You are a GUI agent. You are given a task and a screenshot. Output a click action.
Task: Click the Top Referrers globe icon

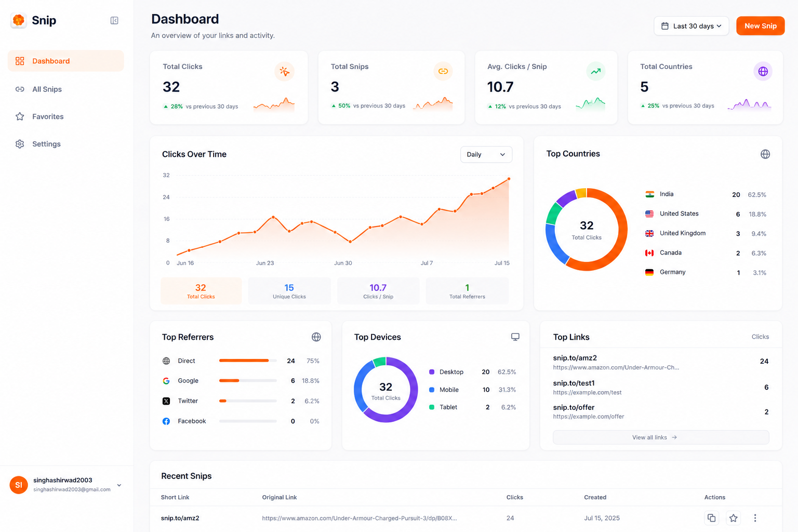coord(316,337)
